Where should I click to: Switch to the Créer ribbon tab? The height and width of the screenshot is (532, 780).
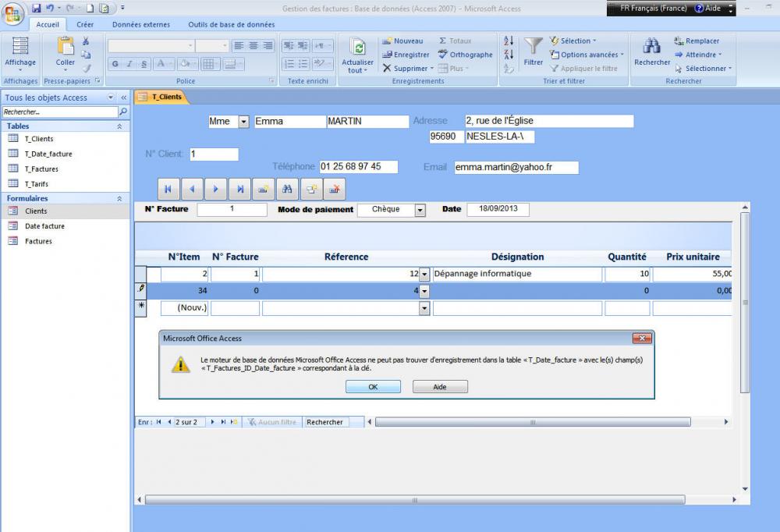85,24
